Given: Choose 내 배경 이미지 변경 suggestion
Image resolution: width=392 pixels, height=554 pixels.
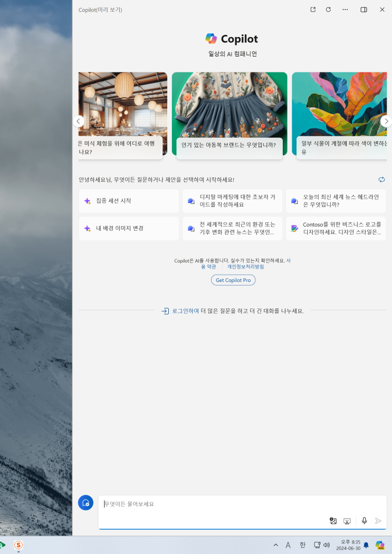Looking at the screenshot, I should point(129,228).
